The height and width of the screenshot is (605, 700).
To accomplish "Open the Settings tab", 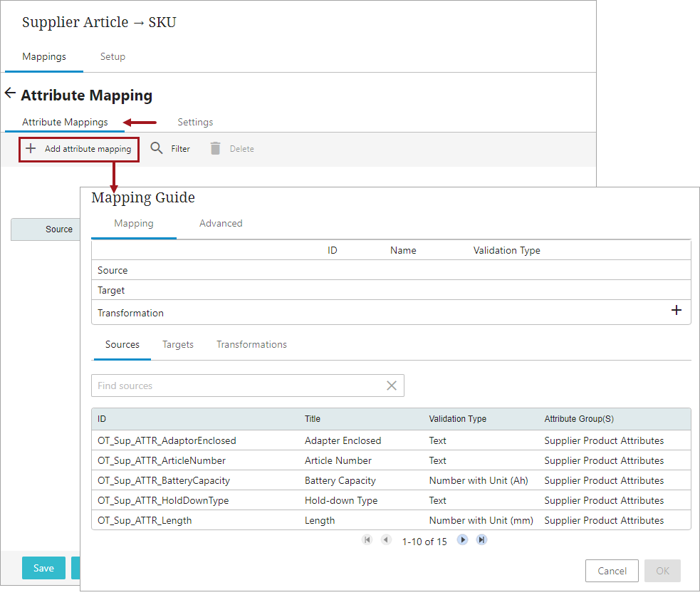I will (x=195, y=122).
